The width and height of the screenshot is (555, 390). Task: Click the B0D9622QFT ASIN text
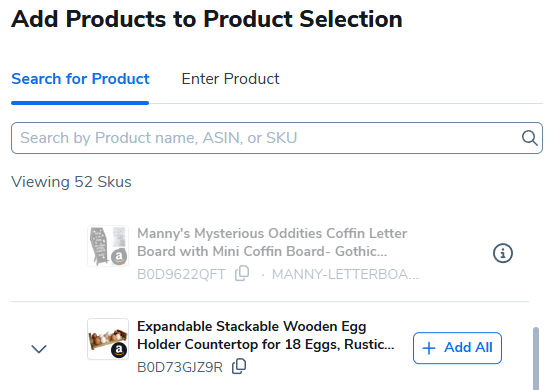(181, 274)
